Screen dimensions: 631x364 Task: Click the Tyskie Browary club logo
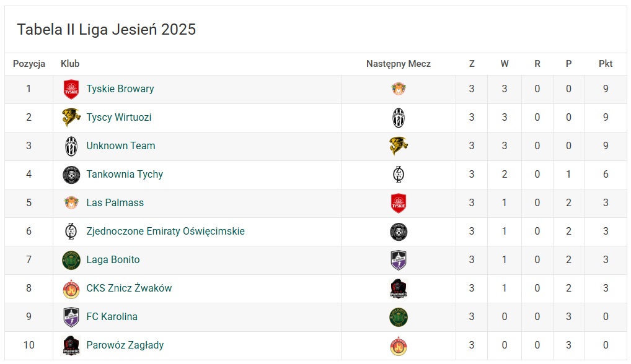(71, 89)
